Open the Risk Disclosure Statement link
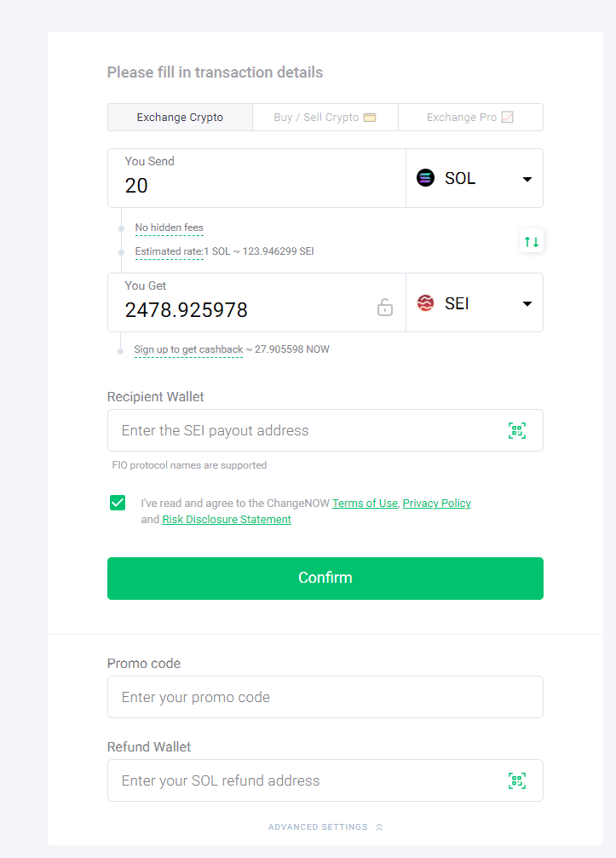The width and height of the screenshot is (616, 858). coord(227,520)
